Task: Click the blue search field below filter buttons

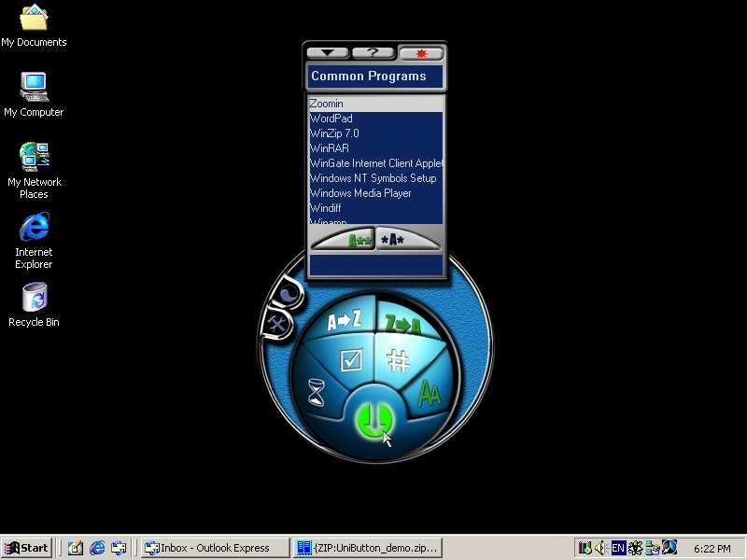Action: [375, 265]
